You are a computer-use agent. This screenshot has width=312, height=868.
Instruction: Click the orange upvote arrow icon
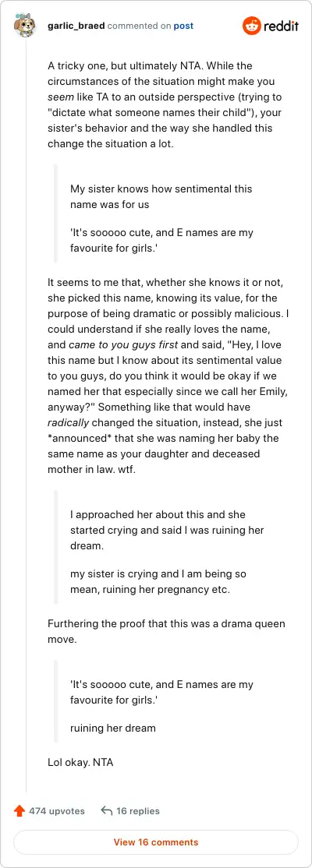tap(20, 811)
